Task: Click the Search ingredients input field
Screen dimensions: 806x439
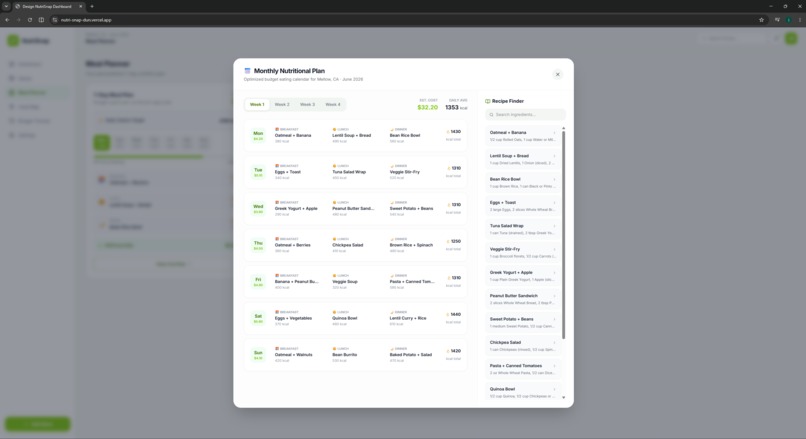Action: 525,115
